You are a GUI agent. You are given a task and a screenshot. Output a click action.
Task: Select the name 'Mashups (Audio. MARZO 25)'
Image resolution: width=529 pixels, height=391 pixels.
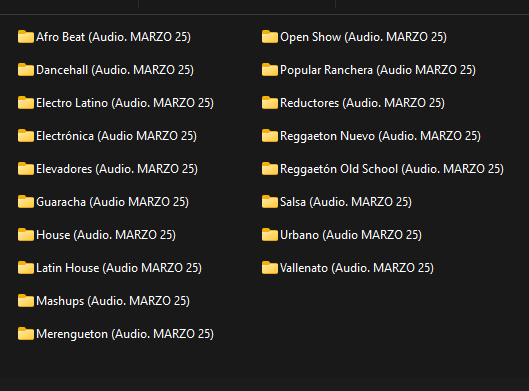(113, 301)
